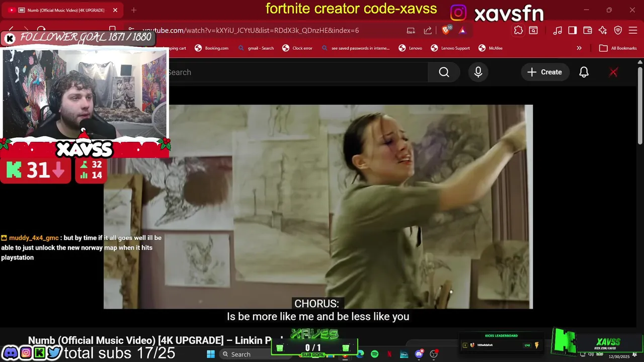This screenshot has width=644, height=362.
Task: Open Leo AI sparkle icon
Action: click(603, 30)
